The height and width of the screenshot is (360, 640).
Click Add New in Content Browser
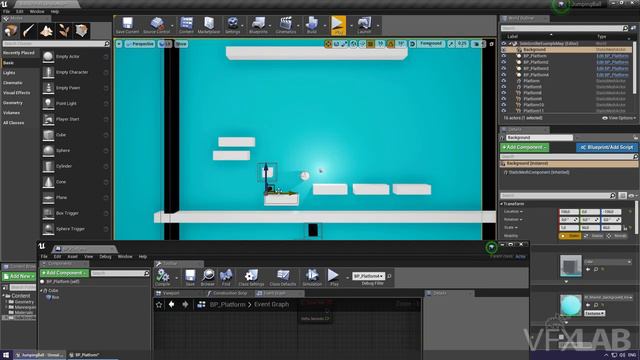point(19,276)
